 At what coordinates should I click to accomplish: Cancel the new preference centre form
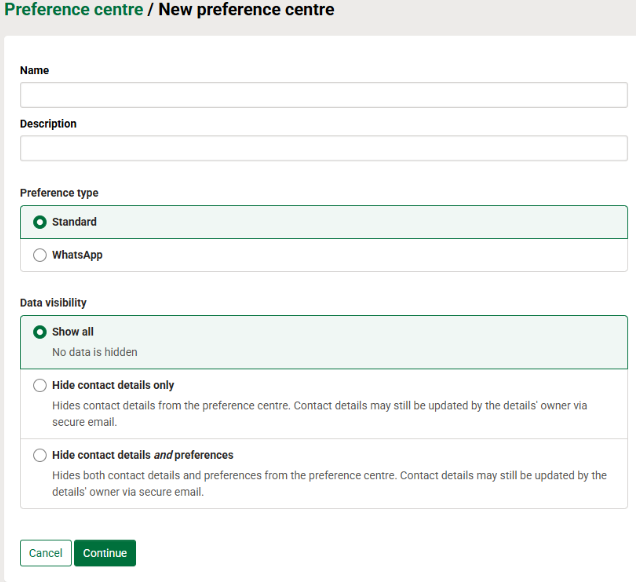(x=46, y=553)
